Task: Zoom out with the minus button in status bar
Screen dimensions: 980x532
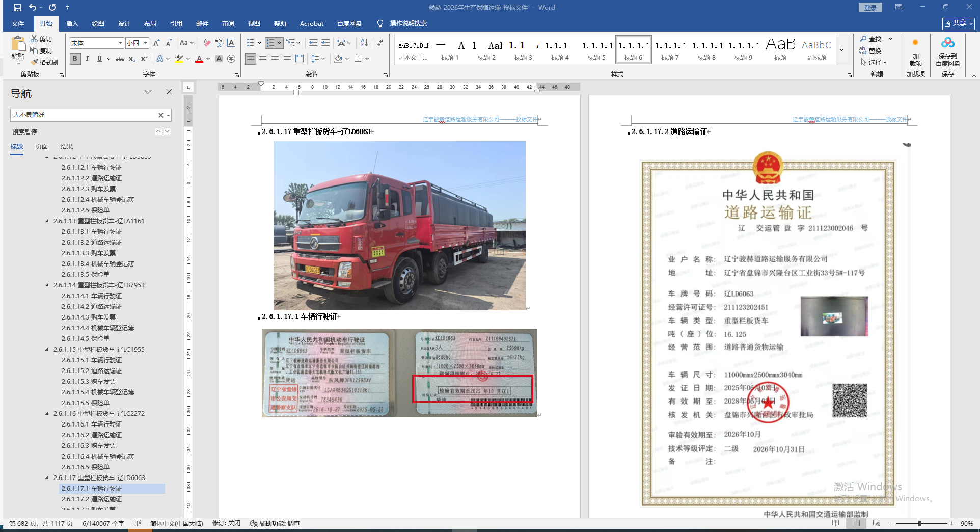Action: point(892,523)
